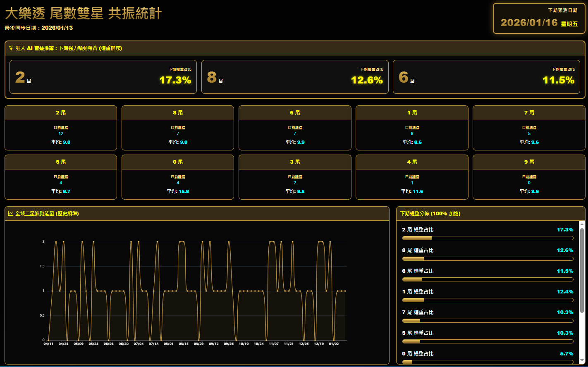Click the 2尾 stats card header with omission 12

tap(61, 113)
